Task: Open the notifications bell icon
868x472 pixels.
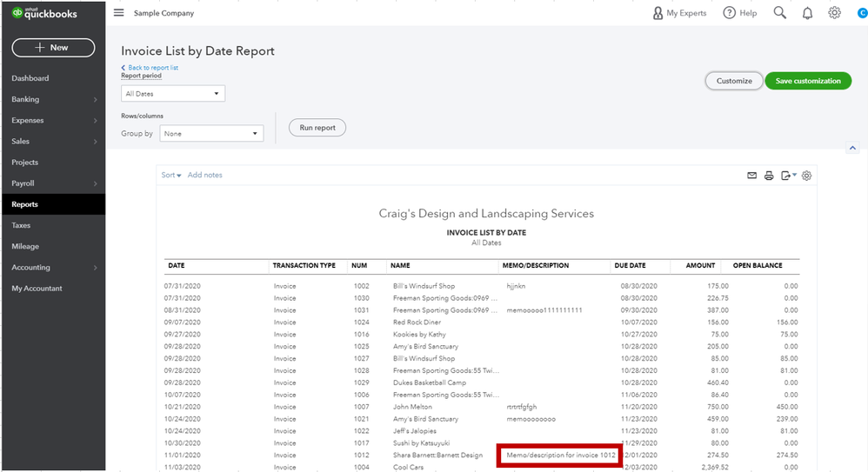Action: (807, 13)
